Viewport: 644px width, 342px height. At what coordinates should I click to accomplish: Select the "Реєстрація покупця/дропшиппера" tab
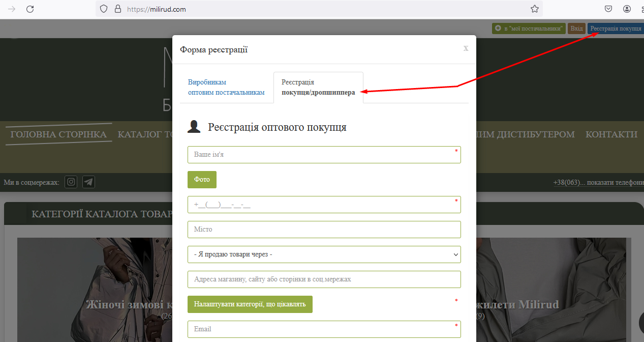pyautogui.click(x=318, y=87)
